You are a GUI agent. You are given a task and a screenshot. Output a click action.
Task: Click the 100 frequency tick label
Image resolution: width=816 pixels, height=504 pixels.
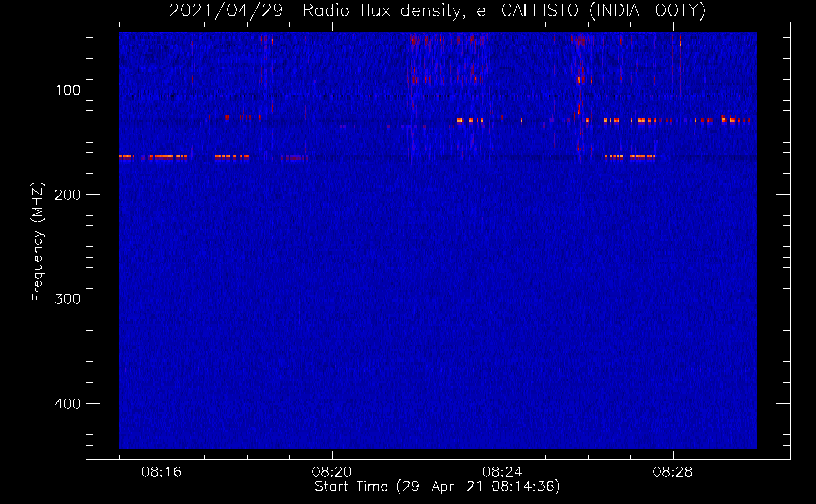click(68, 90)
